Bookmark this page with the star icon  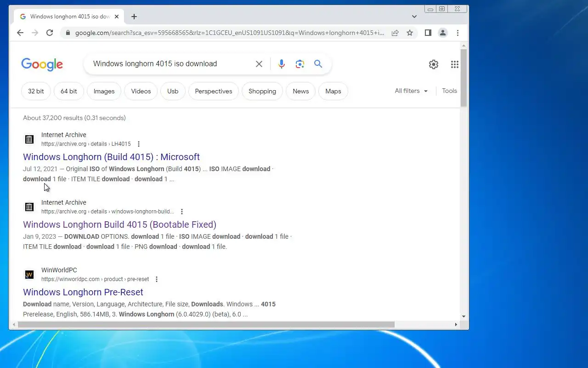pos(410,33)
